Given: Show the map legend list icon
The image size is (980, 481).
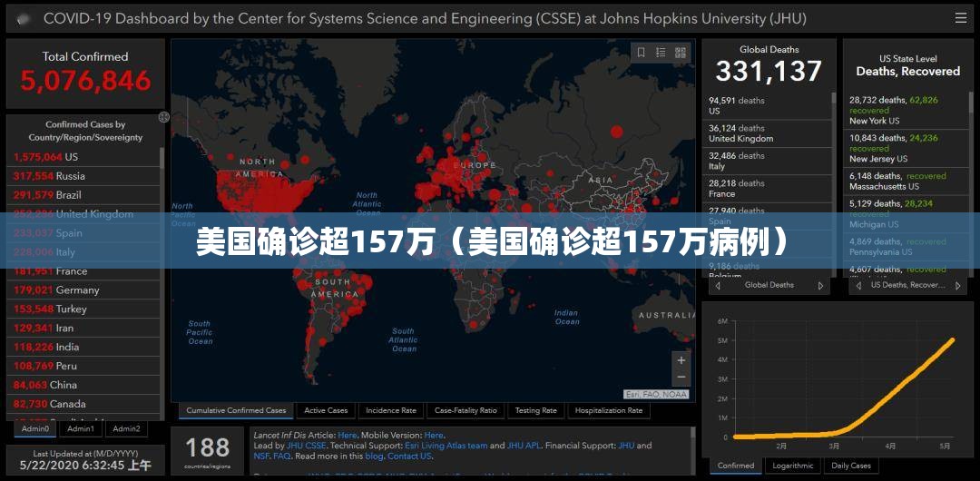Looking at the screenshot, I should (x=661, y=53).
